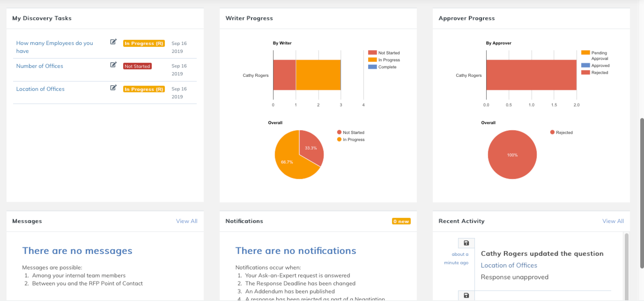Click View All in Messages panel

click(186, 221)
